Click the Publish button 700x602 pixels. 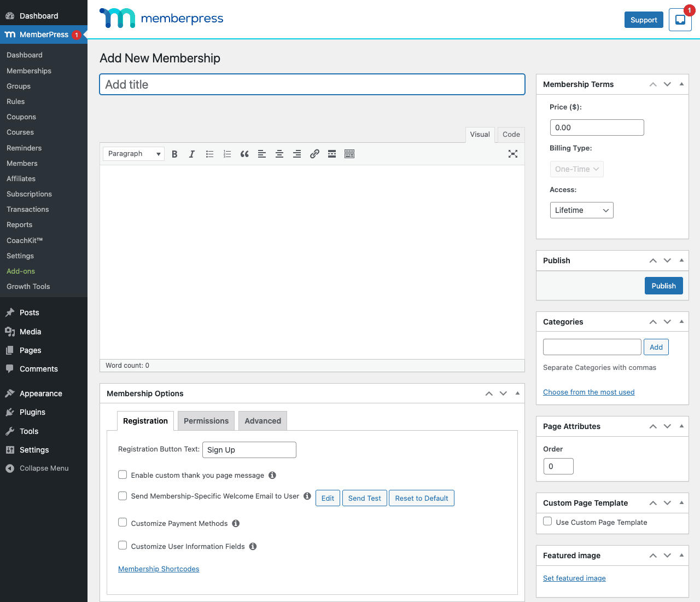[x=664, y=286]
